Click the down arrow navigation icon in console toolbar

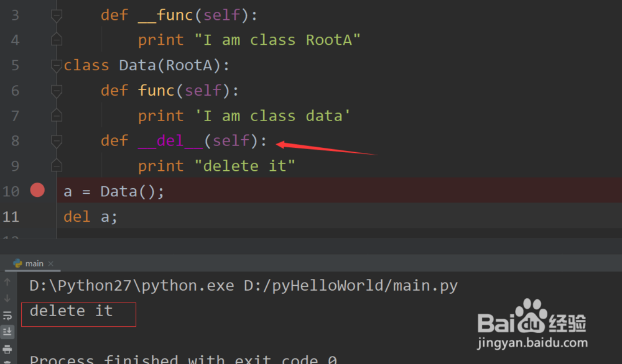[7, 298]
